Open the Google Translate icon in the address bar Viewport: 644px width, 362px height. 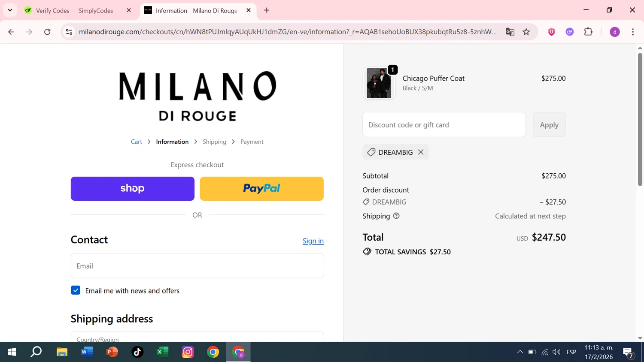click(510, 32)
